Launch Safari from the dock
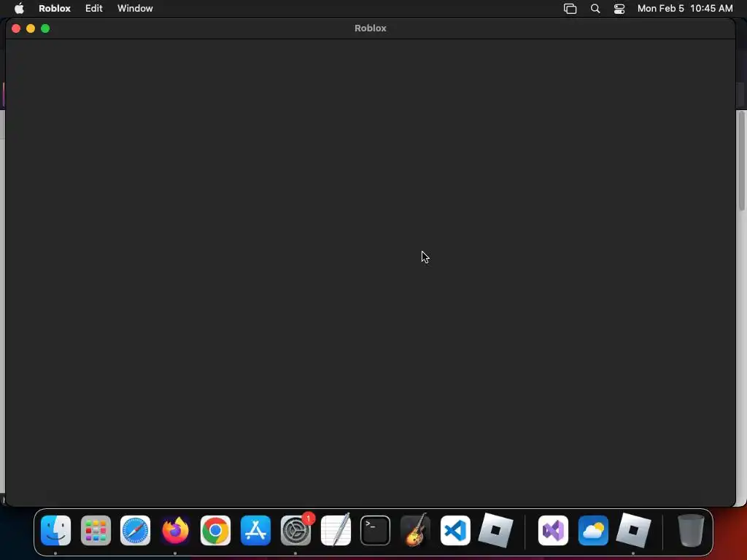 point(135,531)
